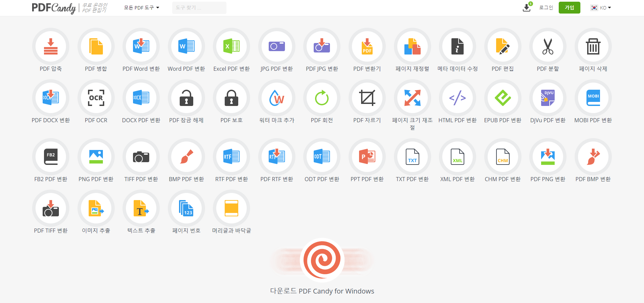The image size is (644, 303).
Task: Open 페이지 재정렬 rearrange pages icon
Action: point(413,46)
